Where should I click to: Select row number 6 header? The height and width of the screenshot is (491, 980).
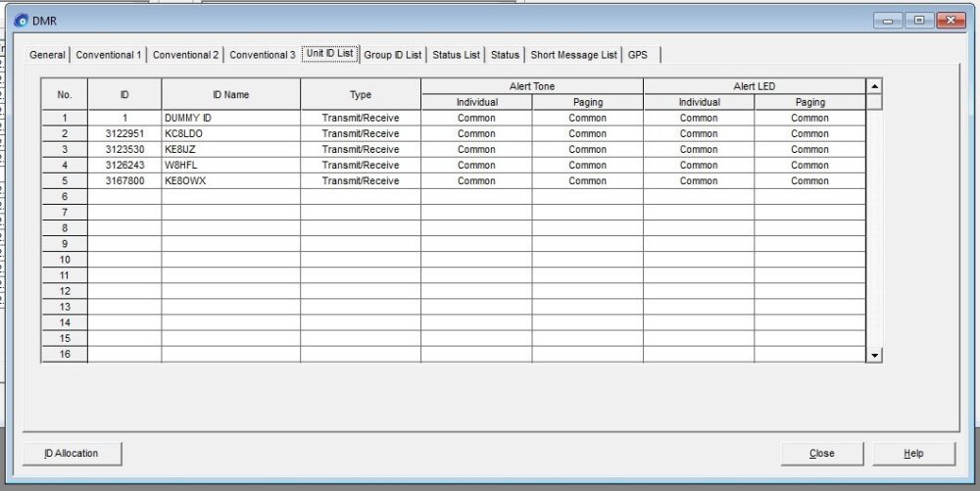[65, 196]
